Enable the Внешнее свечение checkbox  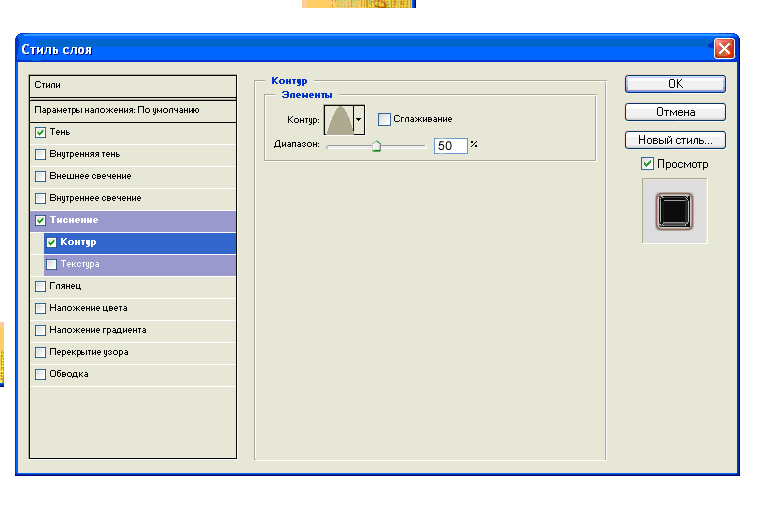click(41, 176)
